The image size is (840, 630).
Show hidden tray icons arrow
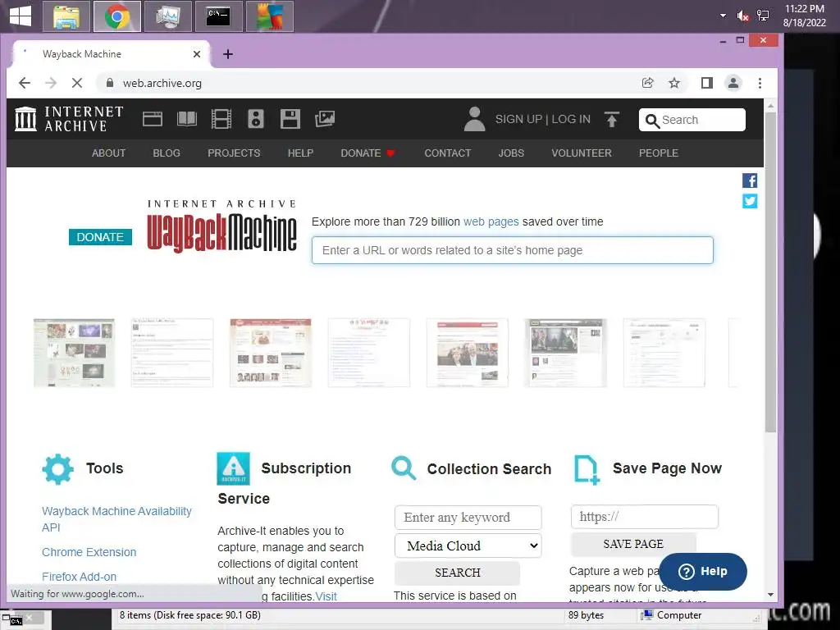pyautogui.click(x=724, y=16)
